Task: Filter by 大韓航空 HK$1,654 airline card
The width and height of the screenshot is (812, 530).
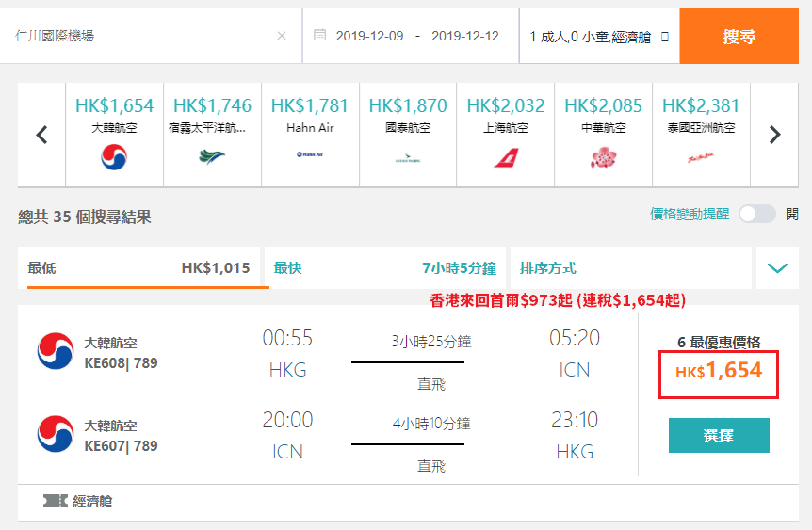Action: pyautogui.click(x=114, y=135)
